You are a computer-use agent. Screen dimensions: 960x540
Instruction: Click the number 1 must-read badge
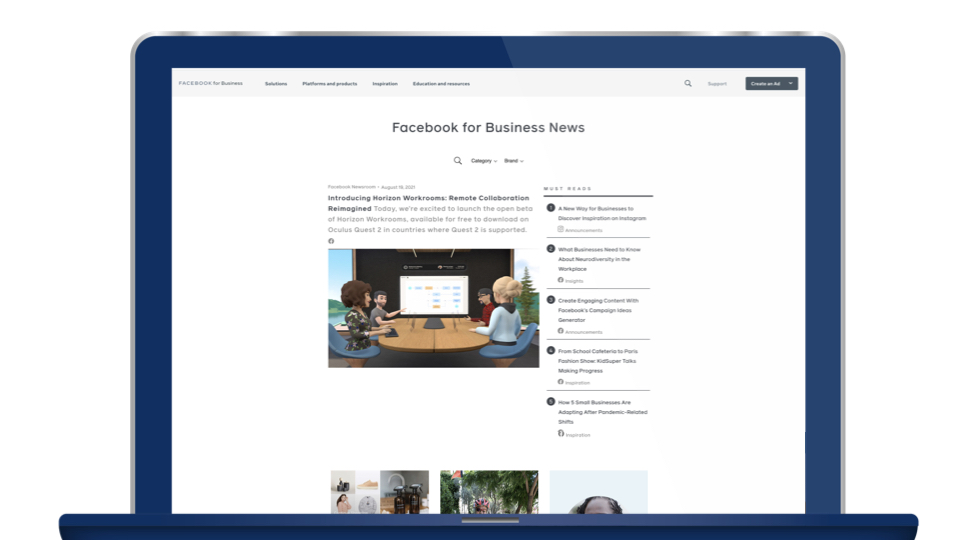(550, 208)
